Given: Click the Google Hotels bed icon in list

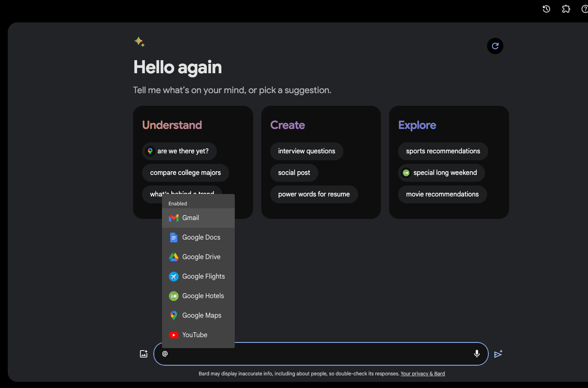Looking at the screenshot, I should [174, 296].
